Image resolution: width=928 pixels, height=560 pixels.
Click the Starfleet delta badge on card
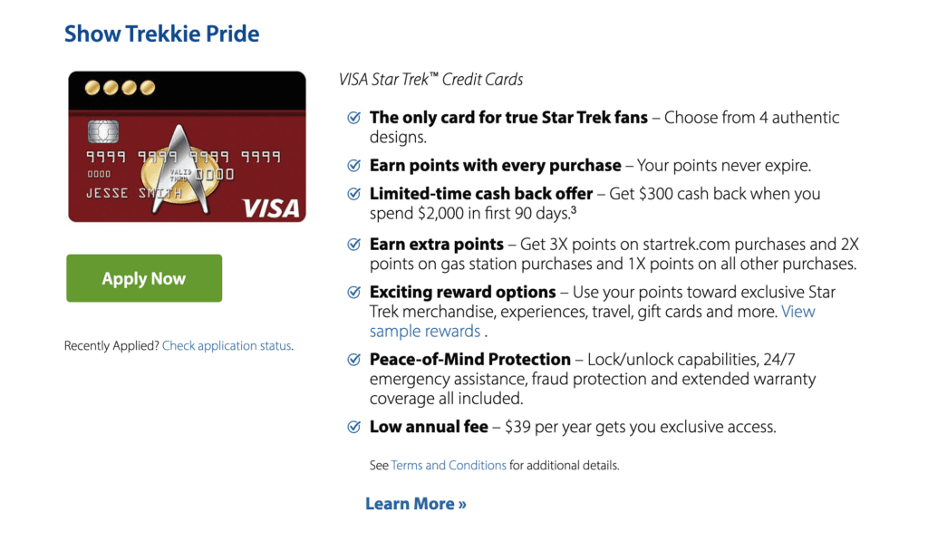[188, 169]
